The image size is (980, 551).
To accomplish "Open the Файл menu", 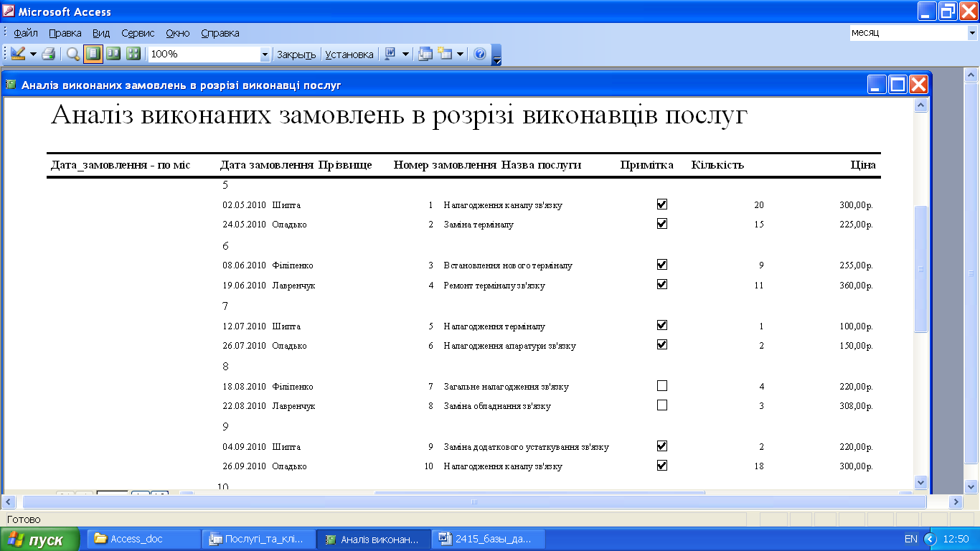I will point(26,33).
